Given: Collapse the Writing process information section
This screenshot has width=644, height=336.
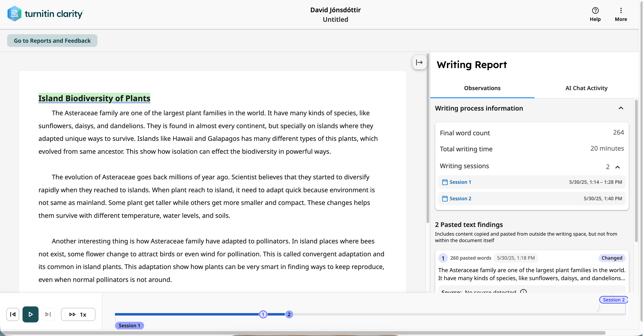Looking at the screenshot, I should pyautogui.click(x=621, y=108).
